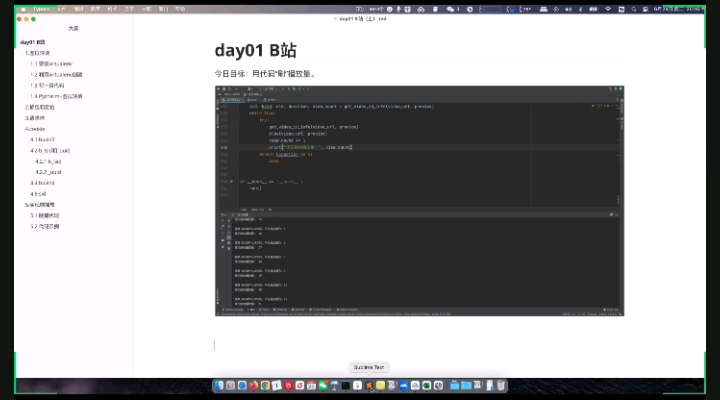
Task: Select outline item day01 B站
Action: pos(33,42)
